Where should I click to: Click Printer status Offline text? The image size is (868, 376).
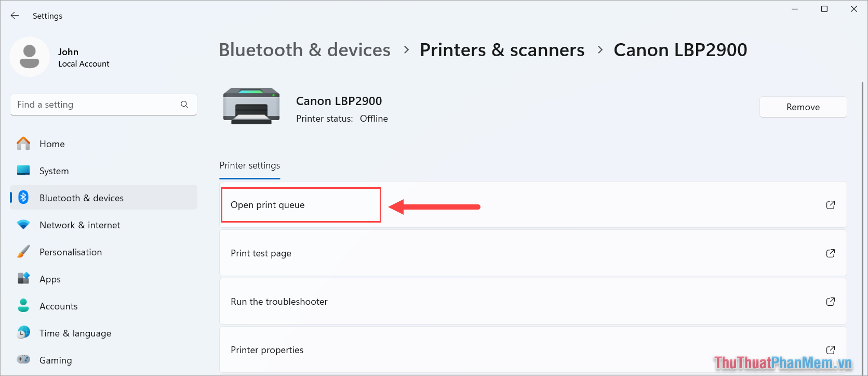pyautogui.click(x=342, y=119)
